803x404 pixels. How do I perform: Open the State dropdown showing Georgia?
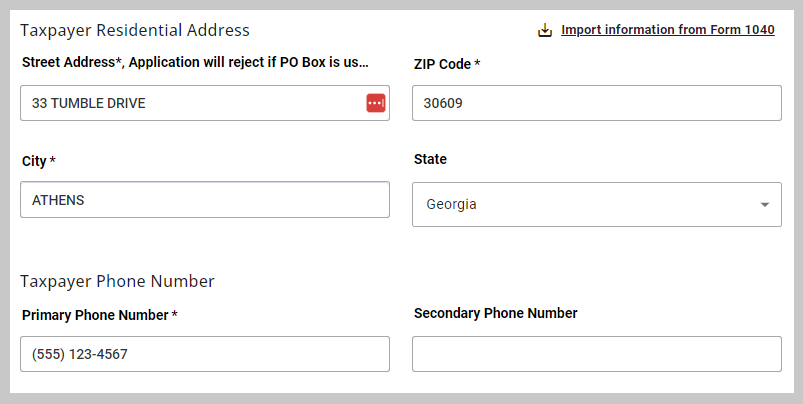[x=597, y=204]
